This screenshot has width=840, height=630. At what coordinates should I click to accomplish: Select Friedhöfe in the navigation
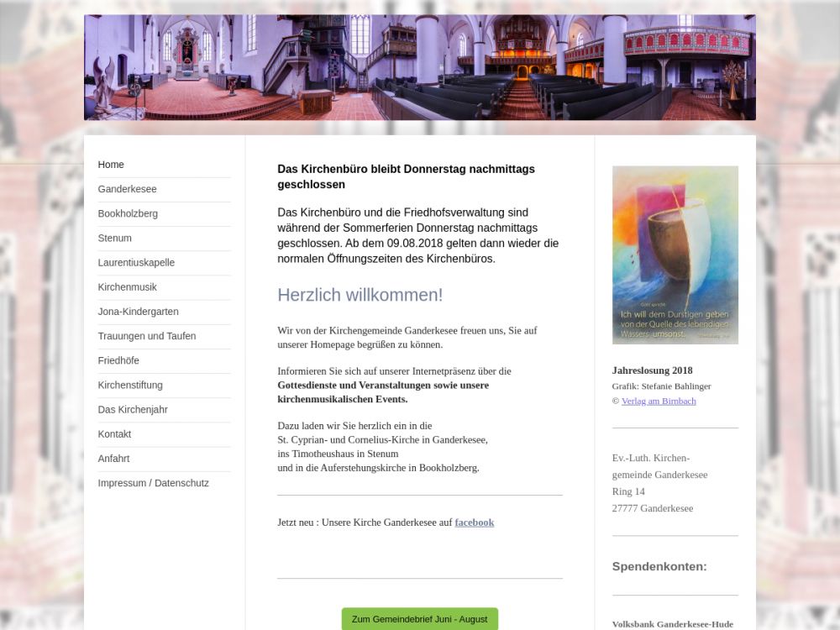[x=118, y=360]
